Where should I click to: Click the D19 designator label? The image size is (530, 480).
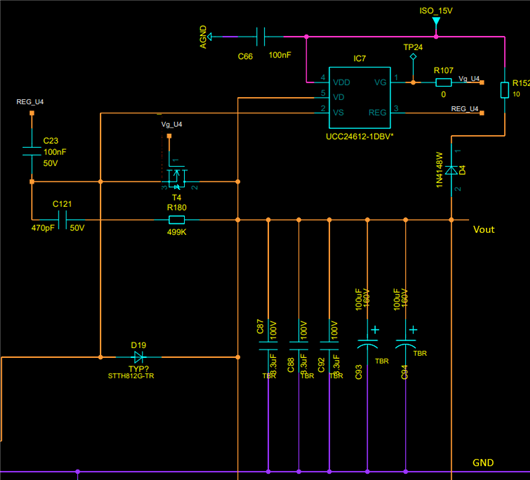pos(139,345)
